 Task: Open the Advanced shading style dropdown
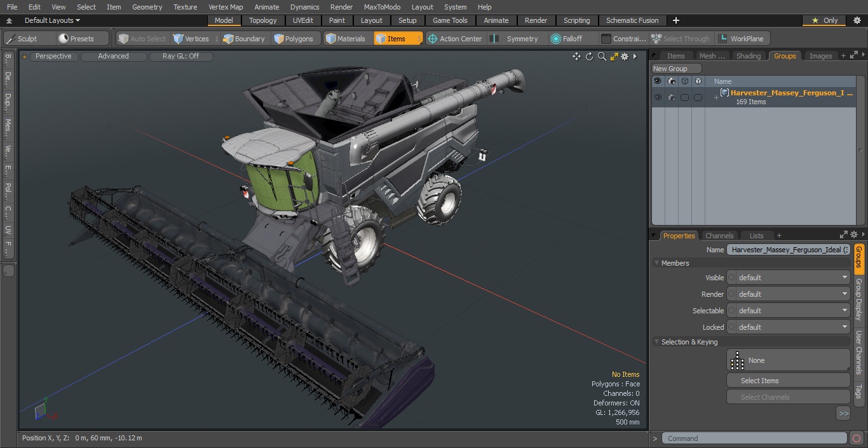click(x=113, y=56)
